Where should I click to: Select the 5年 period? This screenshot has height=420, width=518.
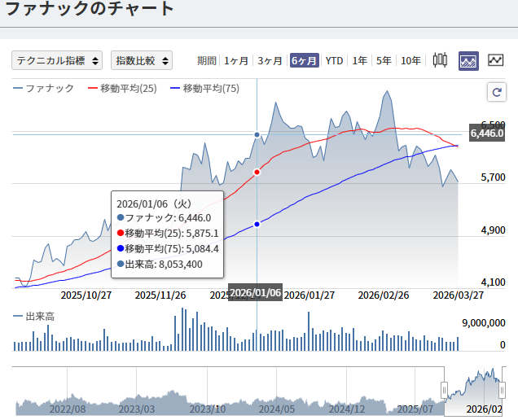click(x=384, y=61)
